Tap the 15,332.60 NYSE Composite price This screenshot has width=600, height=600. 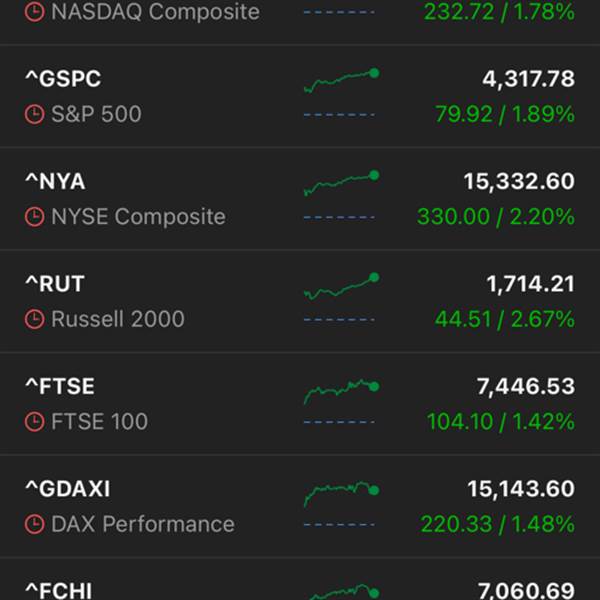coord(519,181)
